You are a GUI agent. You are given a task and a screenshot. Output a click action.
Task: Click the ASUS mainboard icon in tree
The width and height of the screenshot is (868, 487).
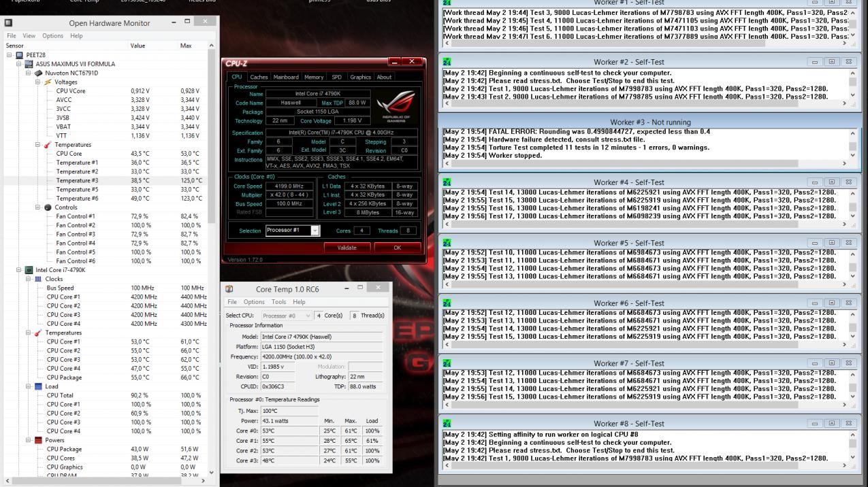click(x=29, y=64)
